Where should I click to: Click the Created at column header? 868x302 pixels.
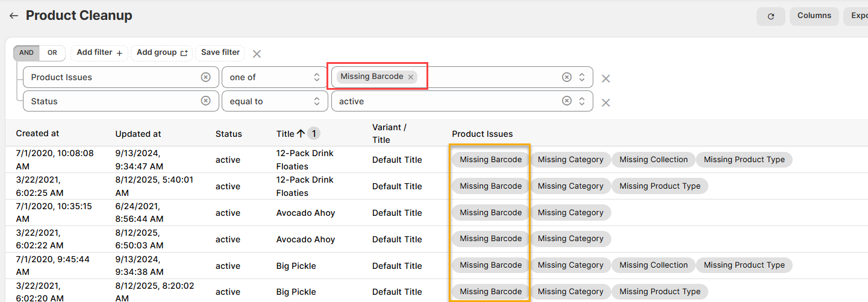pos(37,133)
